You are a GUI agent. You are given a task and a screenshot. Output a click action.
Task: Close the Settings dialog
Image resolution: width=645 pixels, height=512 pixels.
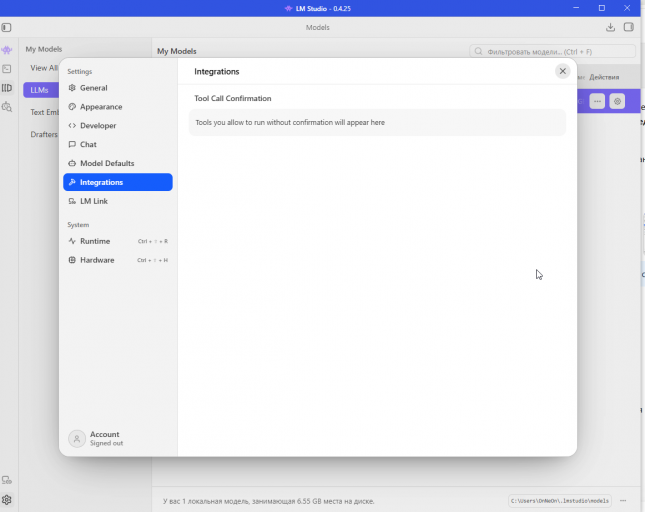click(x=562, y=71)
